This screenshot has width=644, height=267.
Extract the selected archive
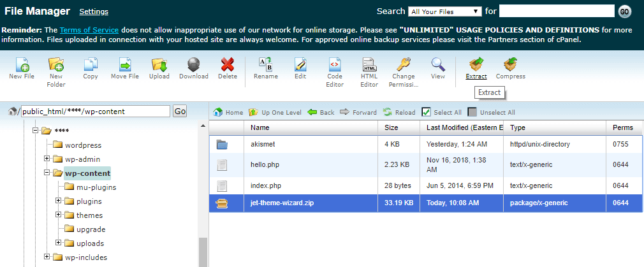[x=476, y=65]
